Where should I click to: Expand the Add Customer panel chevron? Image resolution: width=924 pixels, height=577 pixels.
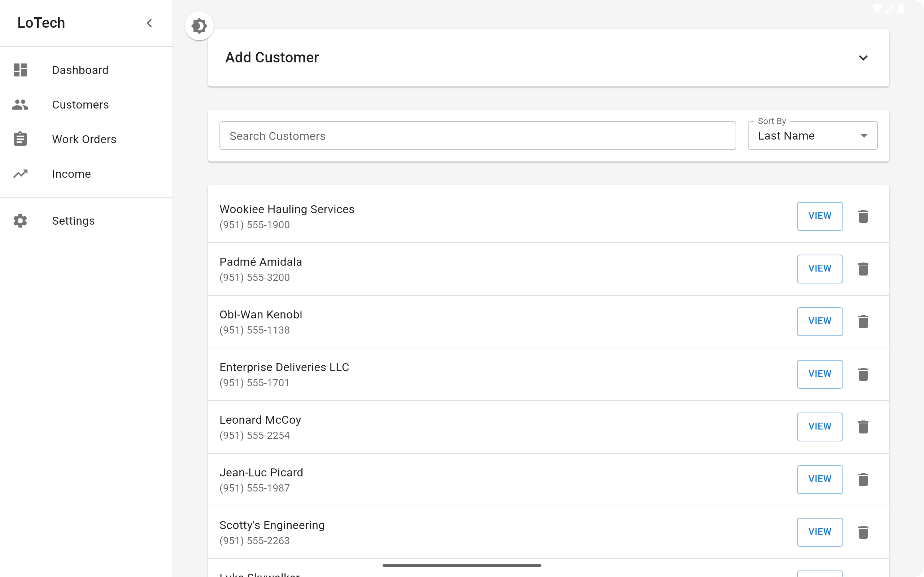863,58
